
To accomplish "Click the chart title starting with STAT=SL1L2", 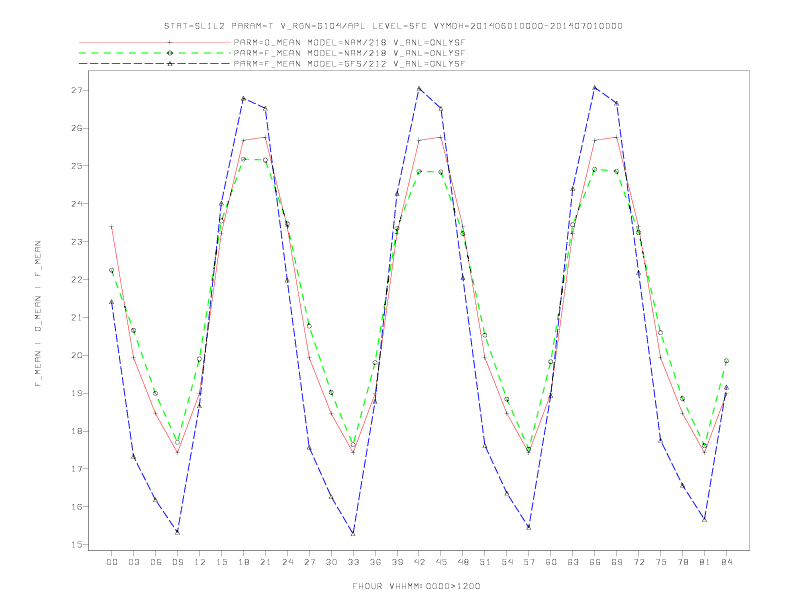I will 393,26.
